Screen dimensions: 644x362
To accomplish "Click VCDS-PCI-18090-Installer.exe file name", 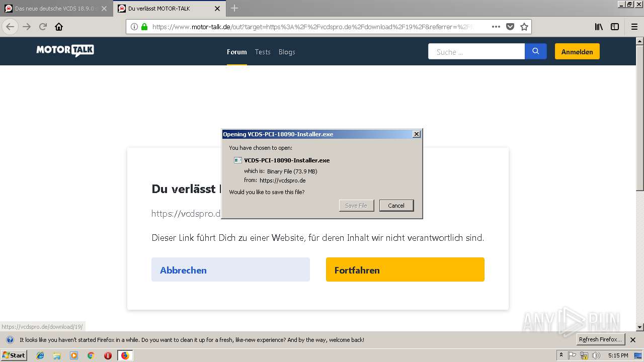I will point(287,160).
